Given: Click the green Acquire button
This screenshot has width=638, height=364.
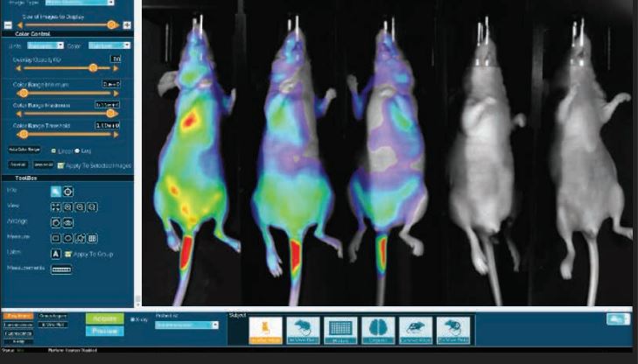Looking at the screenshot, I should (x=104, y=318).
